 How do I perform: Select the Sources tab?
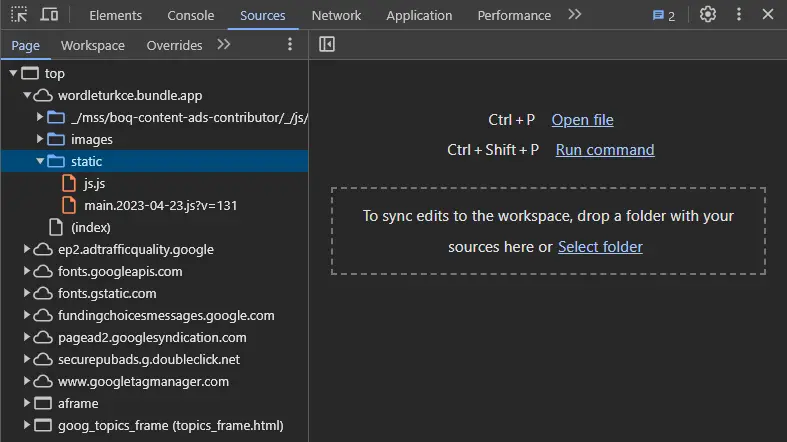[263, 16]
